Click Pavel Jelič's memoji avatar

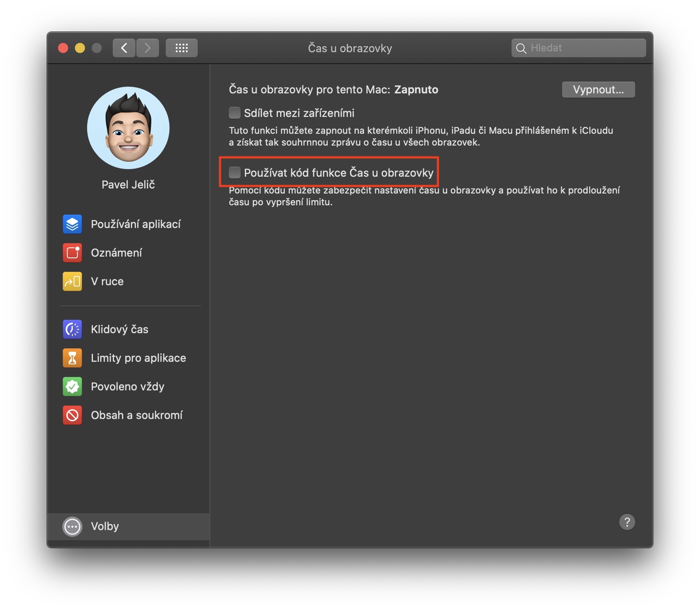point(128,128)
